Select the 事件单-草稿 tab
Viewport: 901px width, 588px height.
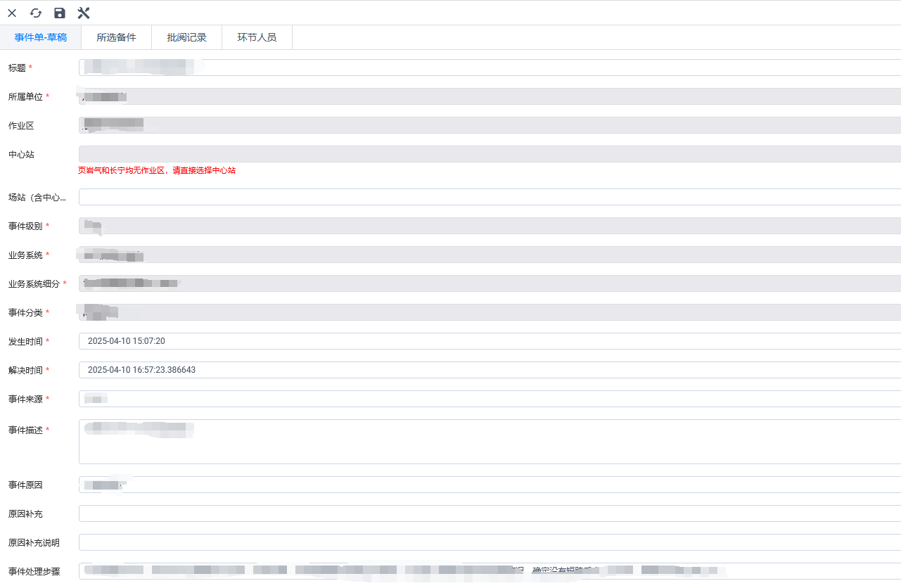click(x=41, y=37)
